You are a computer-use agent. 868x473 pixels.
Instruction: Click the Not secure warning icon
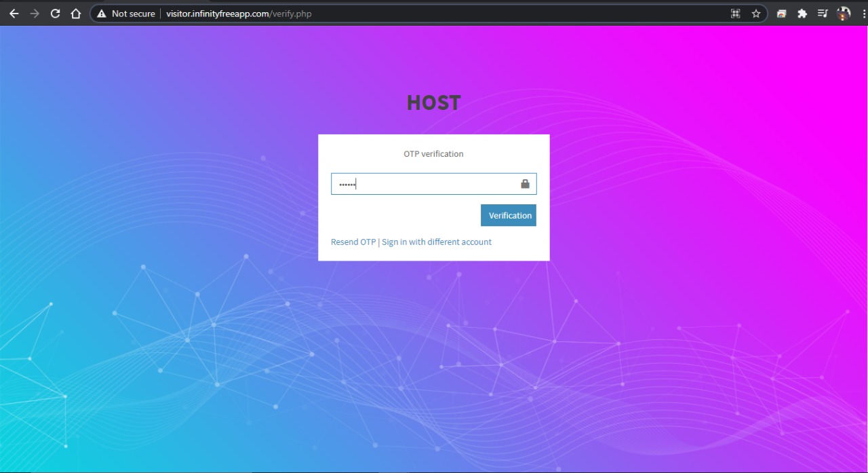tap(102, 14)
